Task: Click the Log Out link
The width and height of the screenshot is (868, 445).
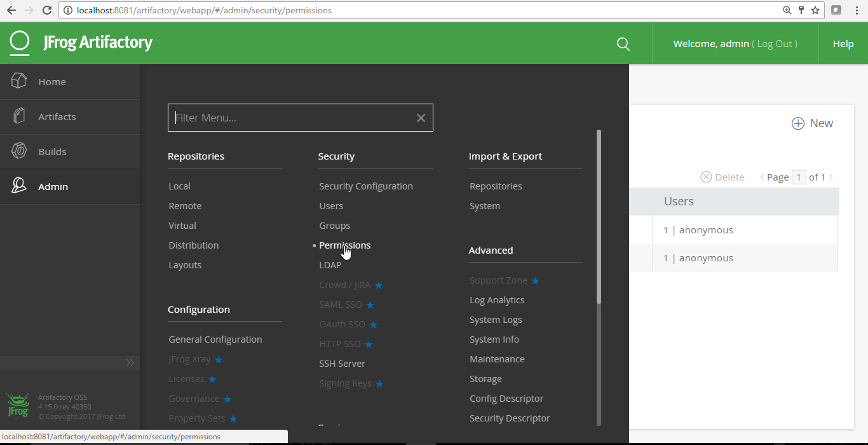Action: point(775,44)
